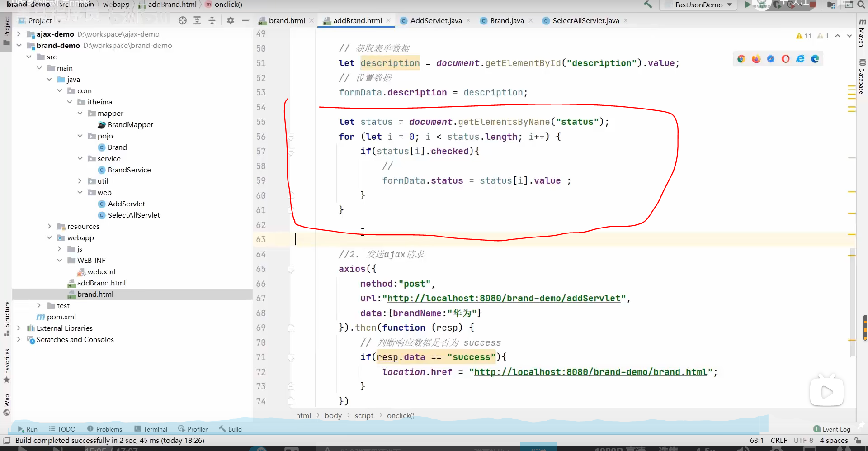The height and width of the screenshot is (451, 868).
Task: Click the tool window quick-access icon in status bar
Action: coord(7,440)
